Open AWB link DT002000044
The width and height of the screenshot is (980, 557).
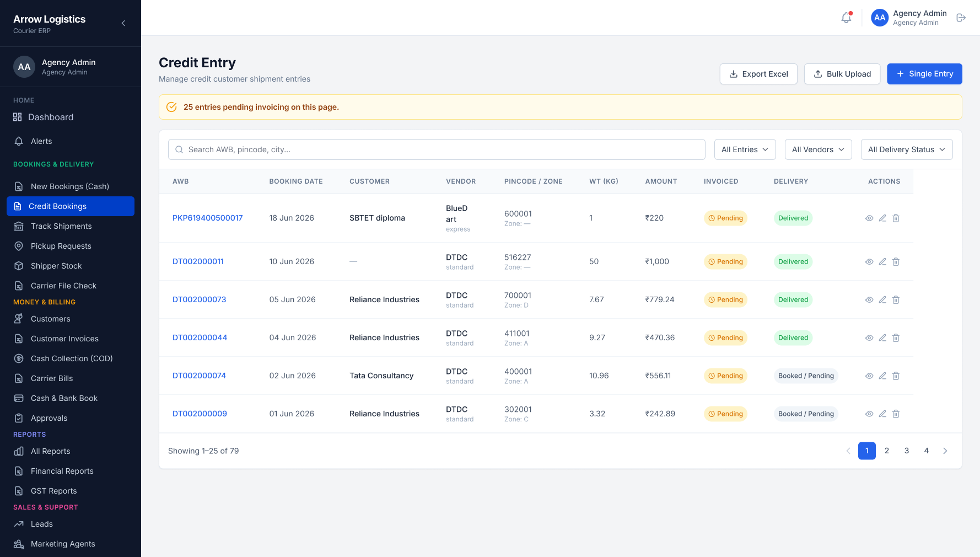200,338
